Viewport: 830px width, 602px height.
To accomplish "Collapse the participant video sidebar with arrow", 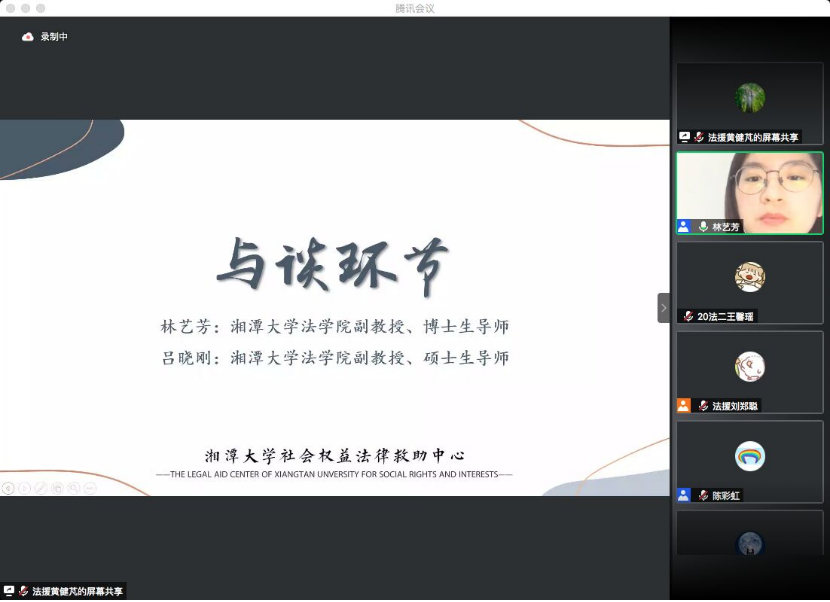I will click(662, 307).
